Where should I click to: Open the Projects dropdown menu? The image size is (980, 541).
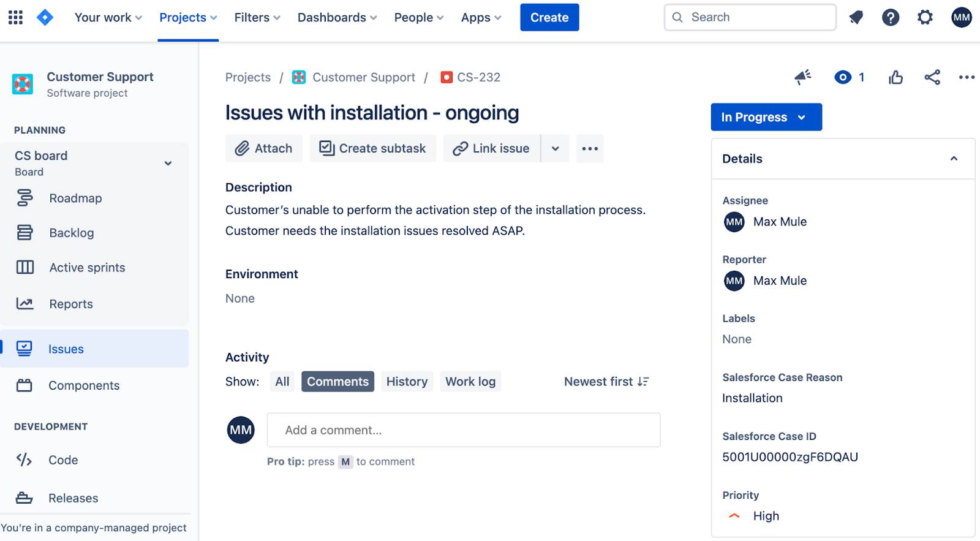click(188, 17)
